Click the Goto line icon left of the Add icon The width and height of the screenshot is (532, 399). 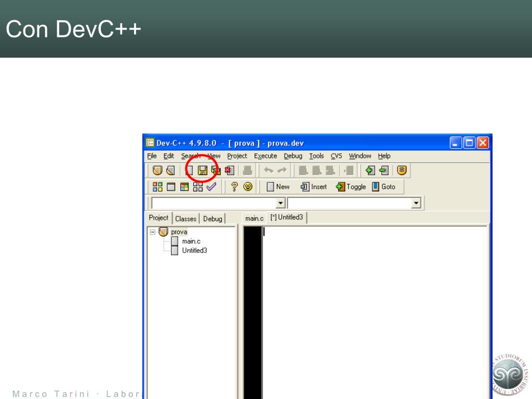349,170
